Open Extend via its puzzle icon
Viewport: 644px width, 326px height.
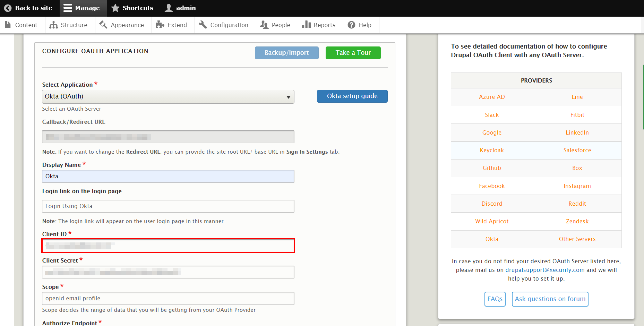click(160, 25)
